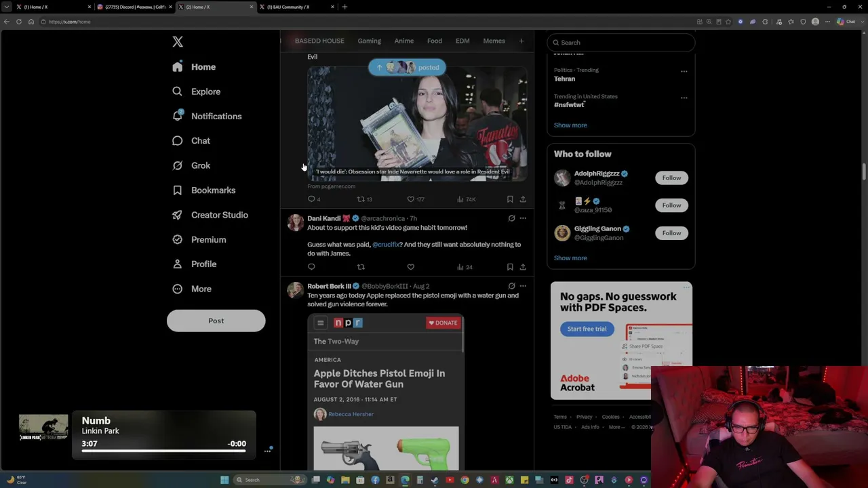Show more trending topics
The image size is (868, 488).
(x=570, y=125)
